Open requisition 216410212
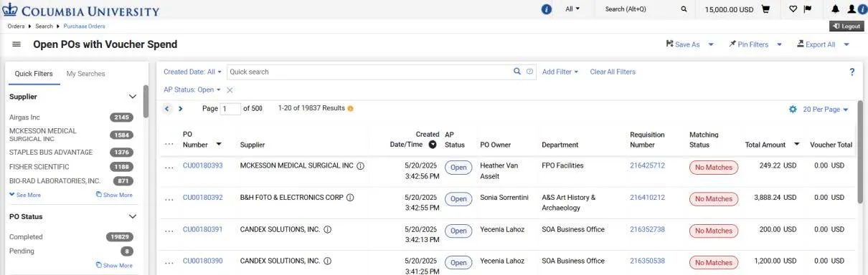The width and height of the screenshot is (868, 275). (x=648, y=197)
